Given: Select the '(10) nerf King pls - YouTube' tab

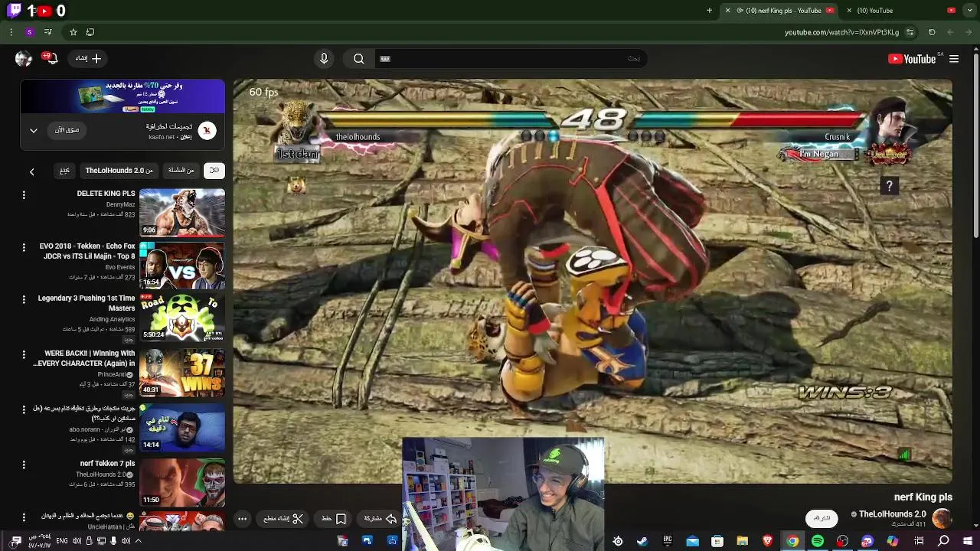Looking at the screenshot, I should pyautogui.click(x=779, y=11).
